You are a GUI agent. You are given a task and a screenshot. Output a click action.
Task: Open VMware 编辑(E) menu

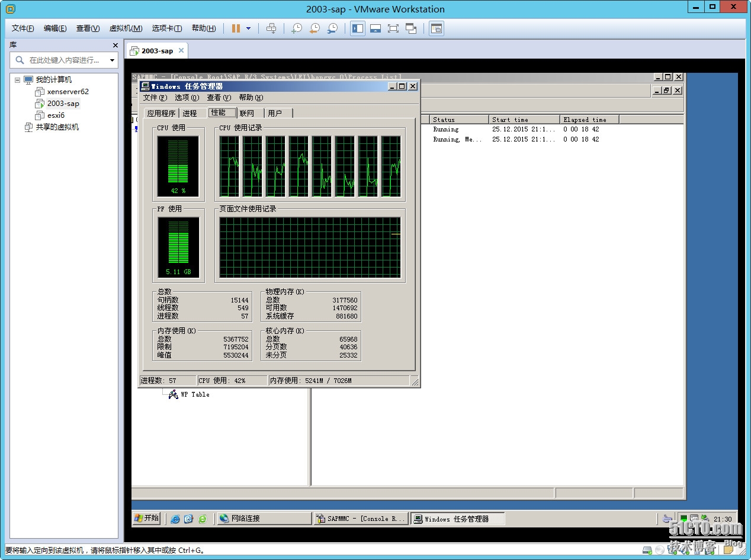(x=55, y=28)
